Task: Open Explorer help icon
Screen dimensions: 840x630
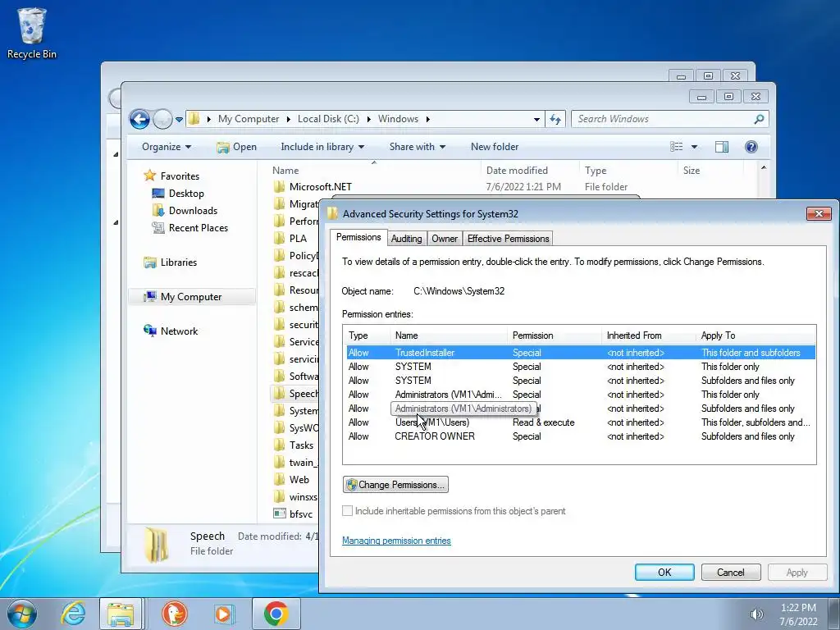Action: click(x=751, y=147)
